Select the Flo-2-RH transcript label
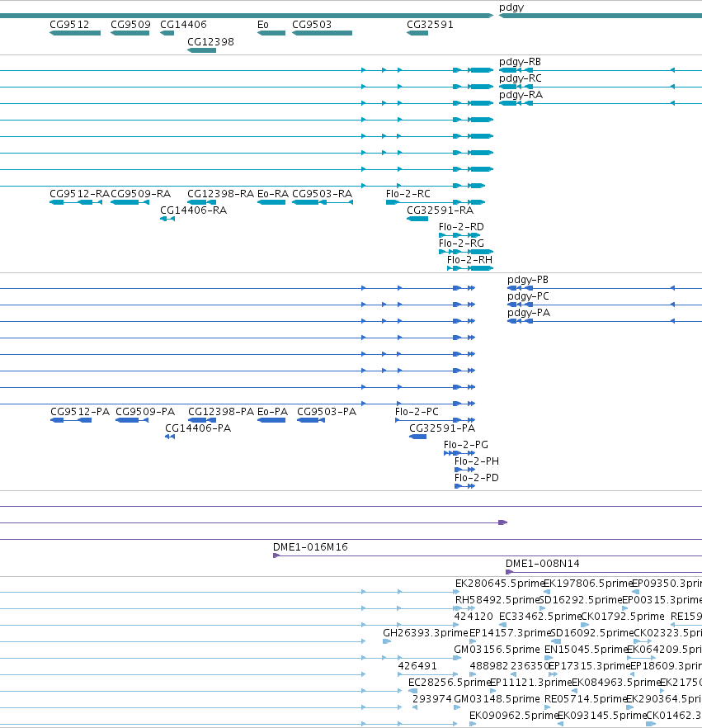Viewport: 702px width, 728px height. point(469,260)
